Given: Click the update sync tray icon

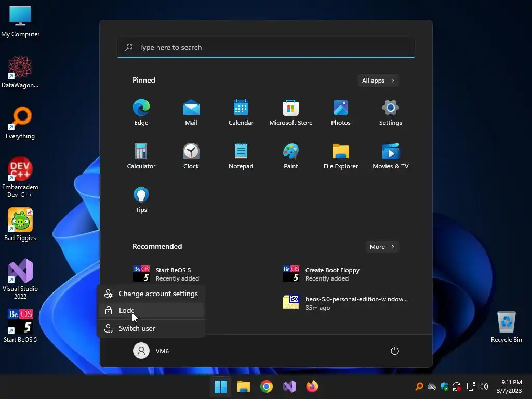Looking at the screenshot, I should point(457,387).
